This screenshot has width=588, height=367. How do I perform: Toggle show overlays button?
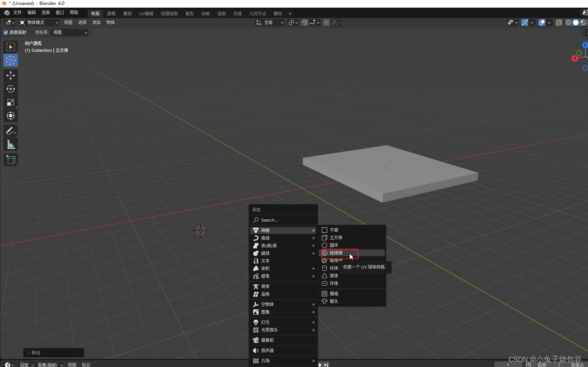pyautogui.click(x=542, y=23)
